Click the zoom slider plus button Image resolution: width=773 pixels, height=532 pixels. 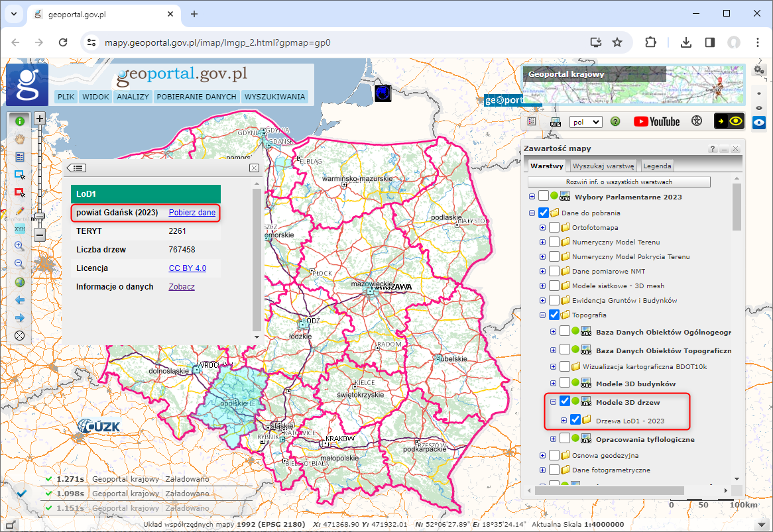(x=39, y=119)
